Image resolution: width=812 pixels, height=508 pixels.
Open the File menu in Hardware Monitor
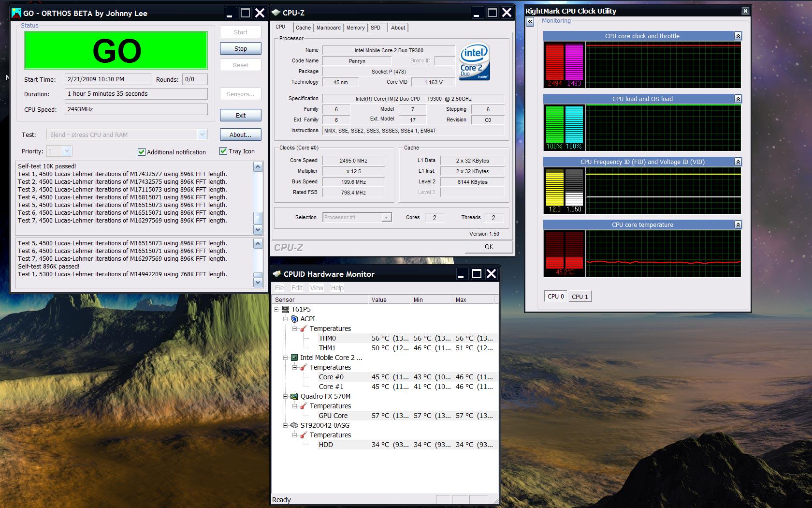[x=279, y=288]
